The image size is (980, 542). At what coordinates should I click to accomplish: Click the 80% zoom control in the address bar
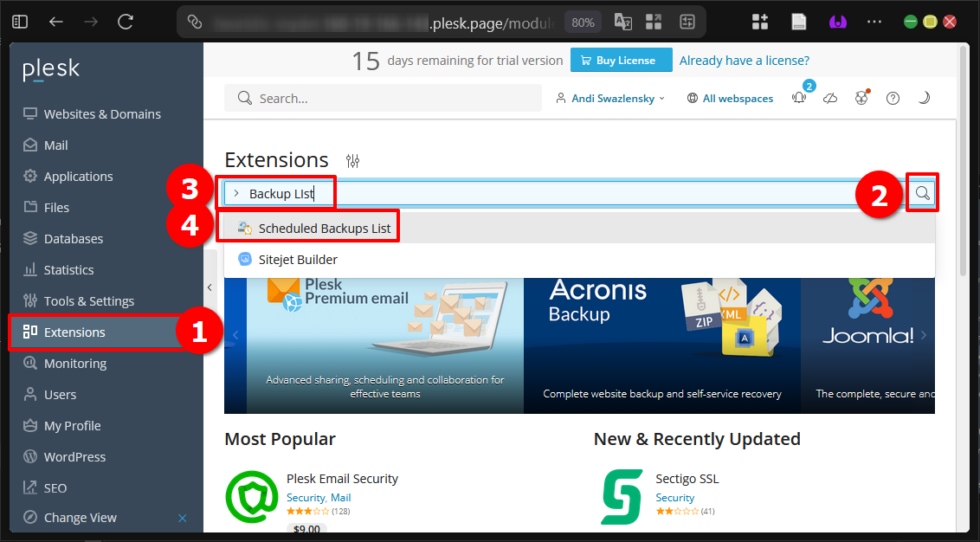[583, 21]
